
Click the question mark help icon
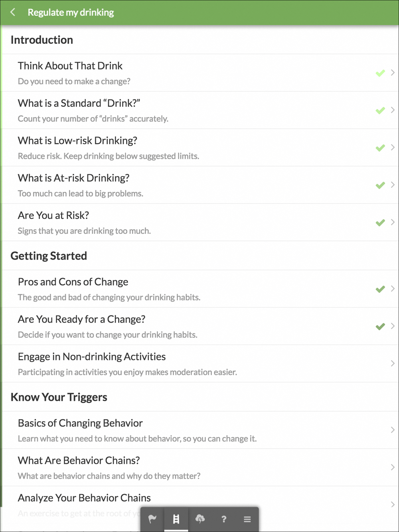(x=224, y=519)
